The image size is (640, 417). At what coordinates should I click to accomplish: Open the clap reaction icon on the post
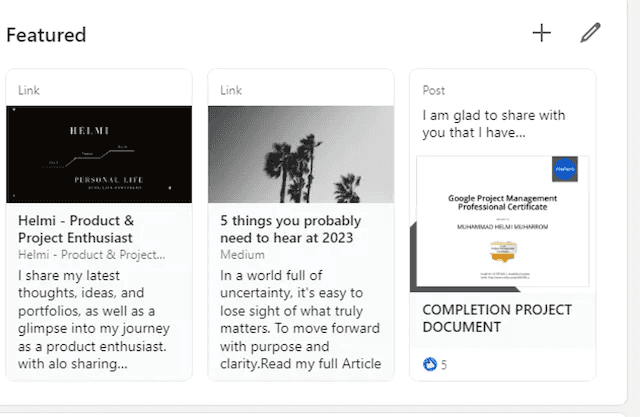(429, 364)
